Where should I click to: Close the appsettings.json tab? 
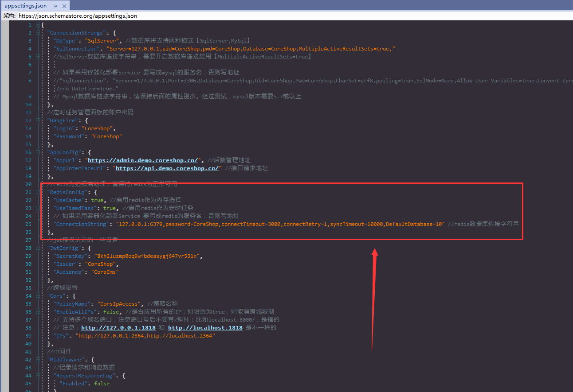tap(64, 6)
